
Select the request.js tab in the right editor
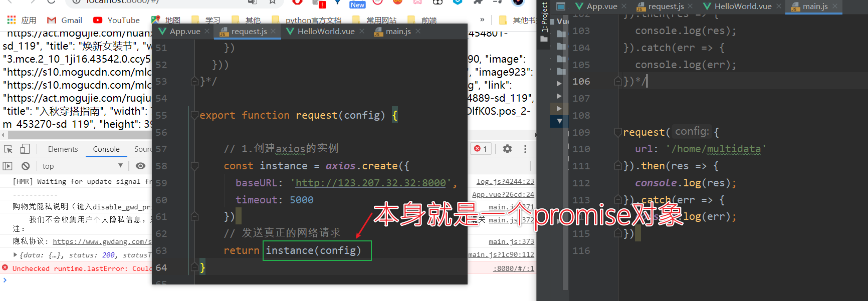pos(666,6)
